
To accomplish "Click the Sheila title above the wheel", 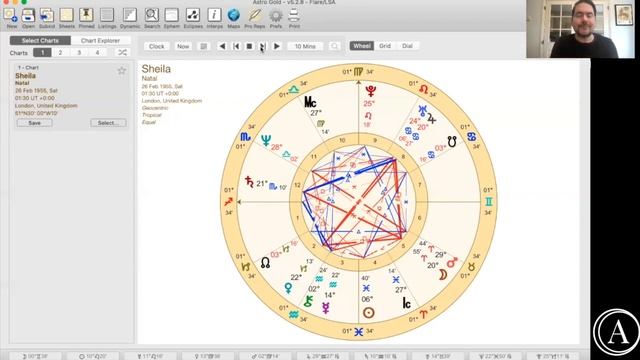I will 156,69.
